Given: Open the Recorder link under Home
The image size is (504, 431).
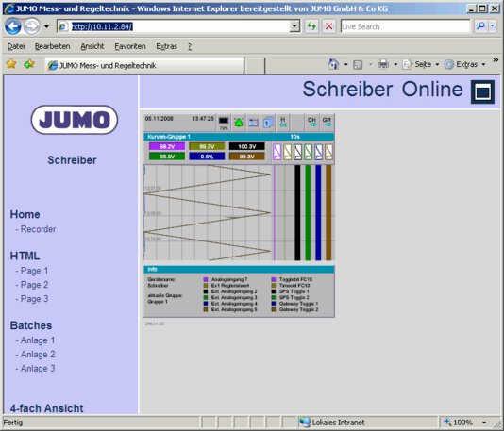Looking at the screenshot, I should click(x=36, y=229).
